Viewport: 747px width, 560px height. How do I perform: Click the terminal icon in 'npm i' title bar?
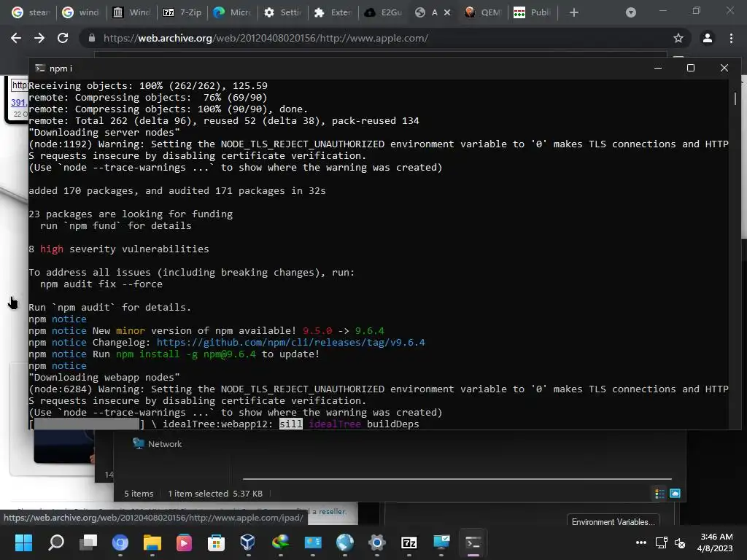(x=41, y=68)
